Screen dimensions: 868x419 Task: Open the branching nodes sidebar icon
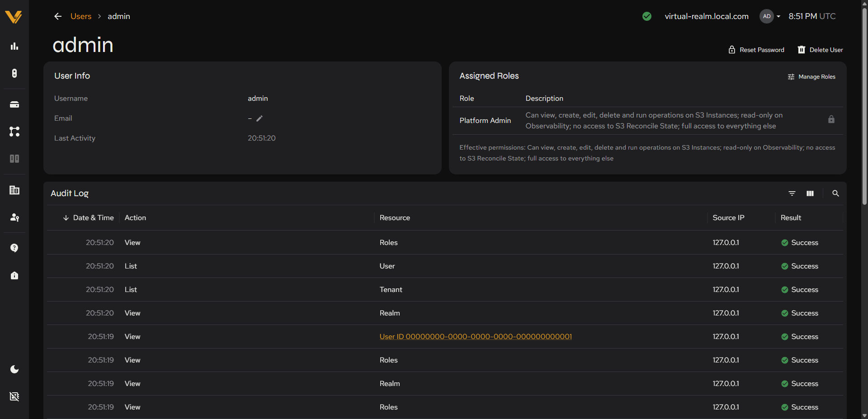(x=14, y=132)
